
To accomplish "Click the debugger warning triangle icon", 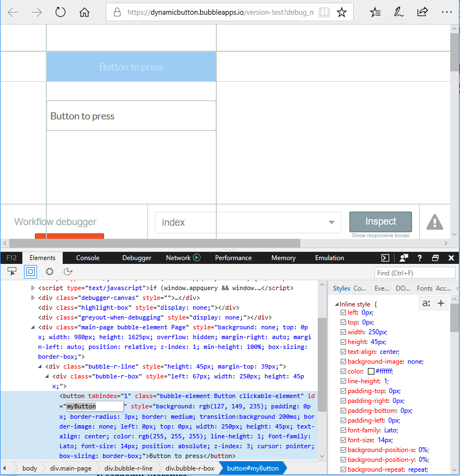I will (435, 222).
